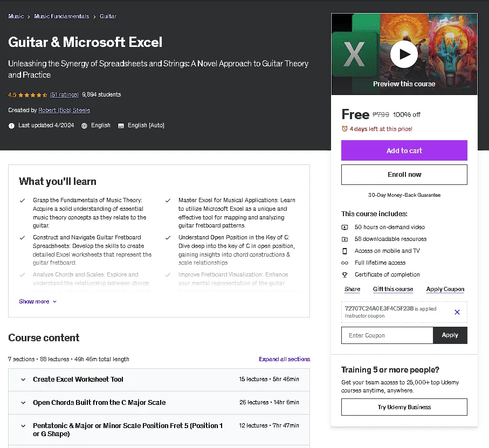Click 4 days left at this price
This screenshot has width=489, height=448.
[x=381, y=129]
